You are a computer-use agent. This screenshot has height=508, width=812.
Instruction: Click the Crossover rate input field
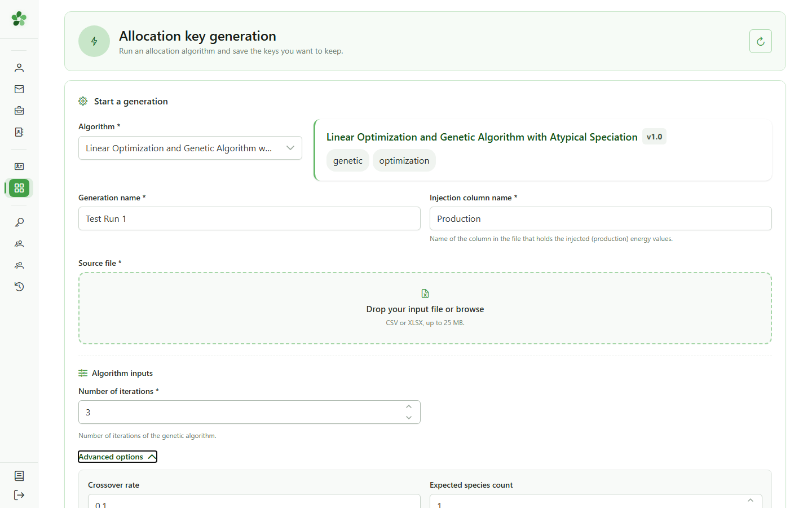pyautogui.click(x=254, y=501)
